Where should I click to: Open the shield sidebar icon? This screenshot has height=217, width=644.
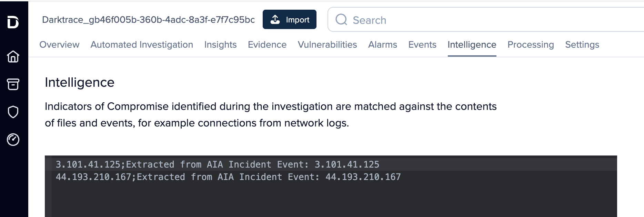13,112
